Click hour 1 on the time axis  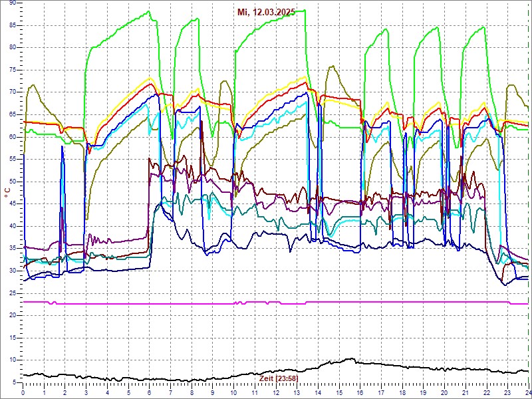tap(44, 392)
